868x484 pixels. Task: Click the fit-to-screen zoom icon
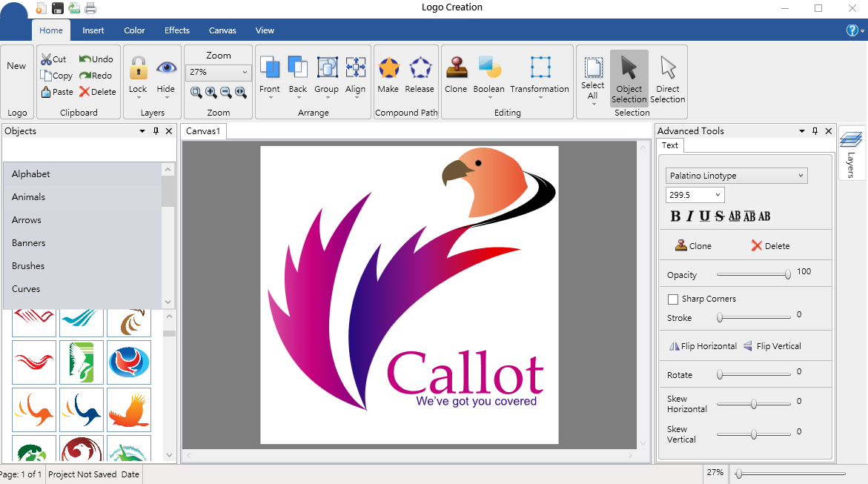[x=241, y=93]
